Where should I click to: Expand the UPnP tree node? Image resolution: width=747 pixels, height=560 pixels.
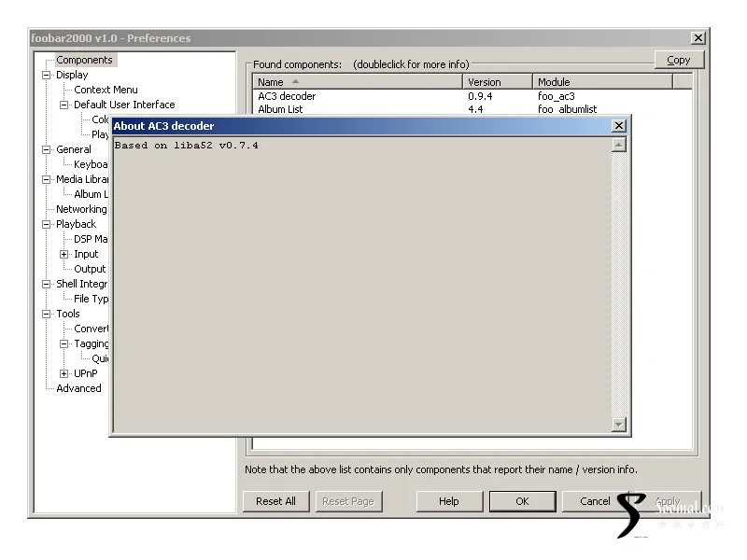63,374
